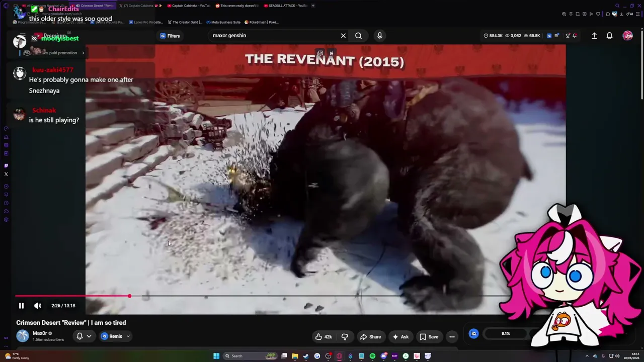This screenshot has width=644, height=362.
Task: Click the Ask button
Action: pyautogui.click(x=400, y=337)
